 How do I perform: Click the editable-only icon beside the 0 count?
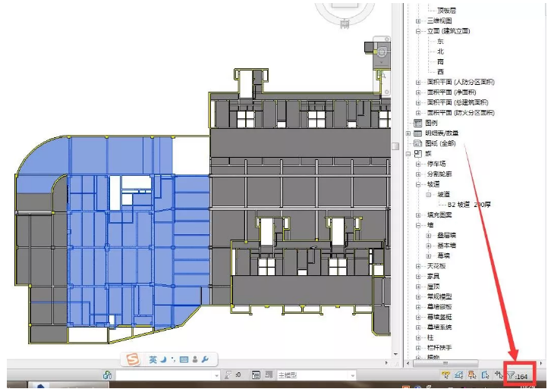[228, 375]
